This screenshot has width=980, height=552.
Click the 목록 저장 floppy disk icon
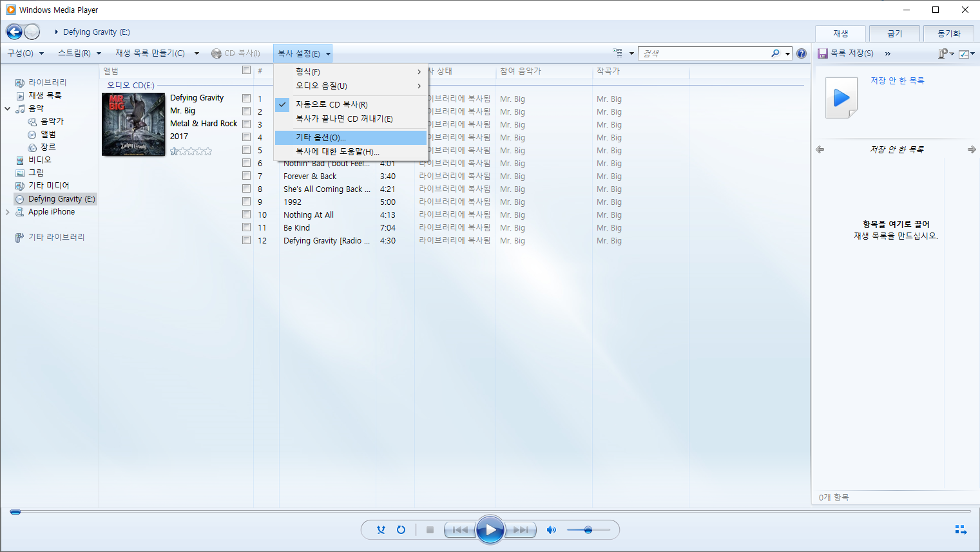pyautogui.click(x=823, y=53)
